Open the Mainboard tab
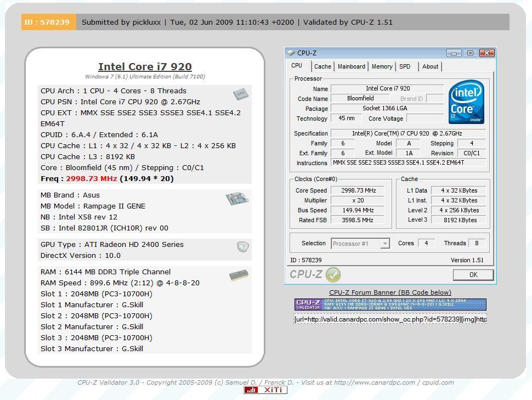 351,66
